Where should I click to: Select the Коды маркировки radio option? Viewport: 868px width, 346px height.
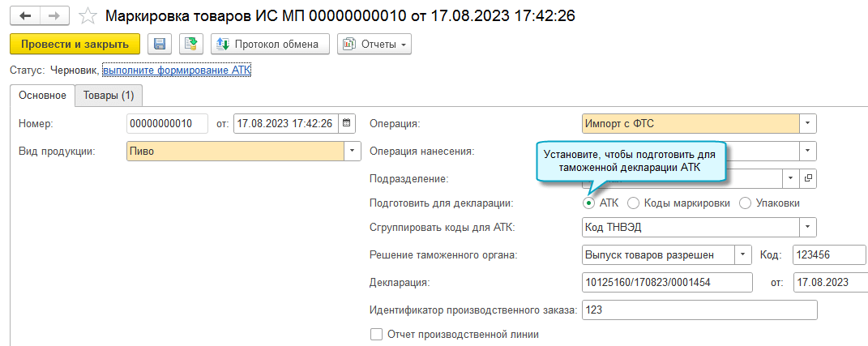point(635,203)
